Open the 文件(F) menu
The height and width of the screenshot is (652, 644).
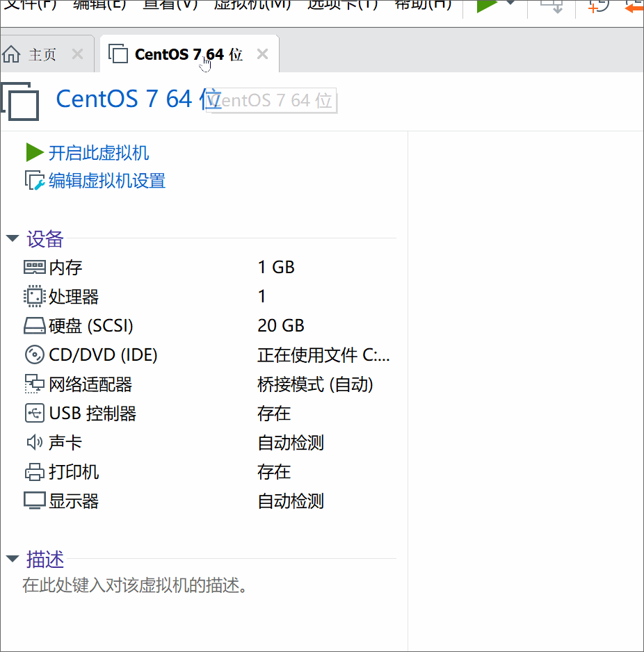coord(30,5)
